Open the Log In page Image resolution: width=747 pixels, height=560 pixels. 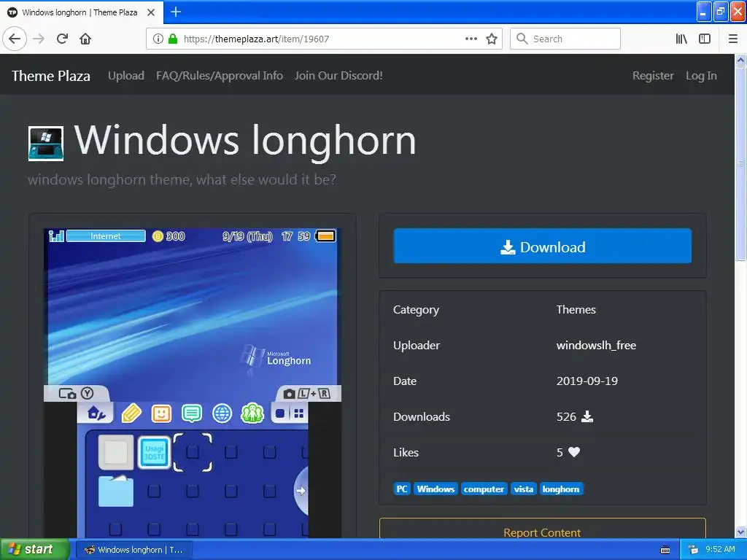(701, 76)
